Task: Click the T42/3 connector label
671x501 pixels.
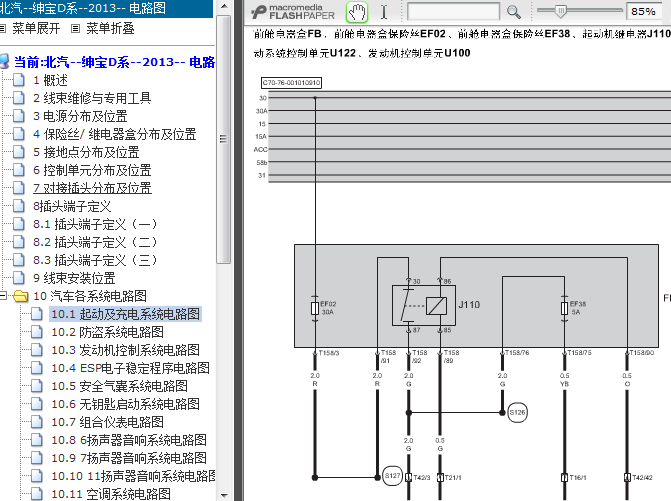Action: coord(422,477)
